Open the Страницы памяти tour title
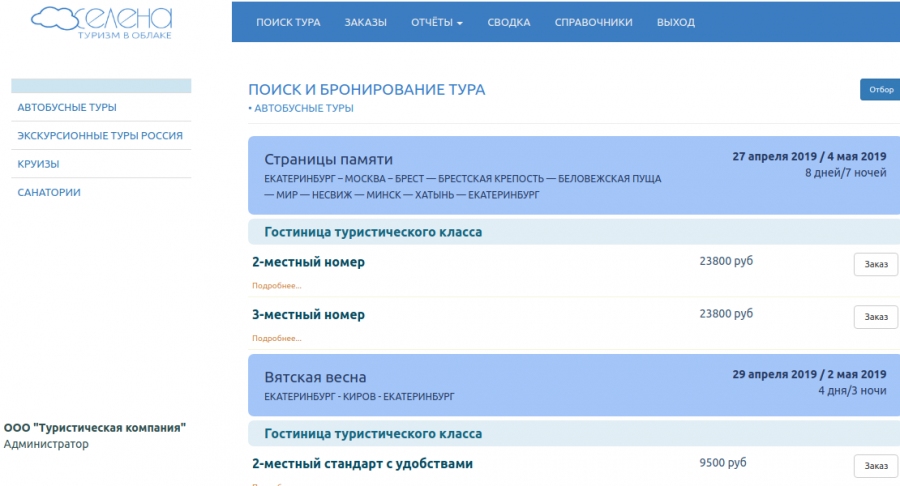This screenshot has height=486, width=900. [328, 160]
